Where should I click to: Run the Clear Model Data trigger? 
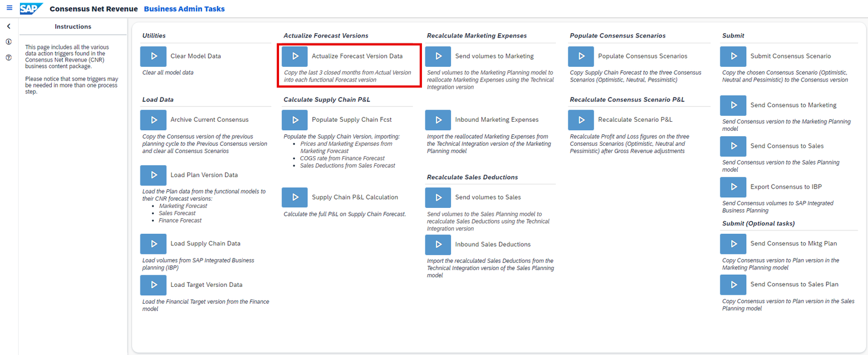[x=153, y=56]
